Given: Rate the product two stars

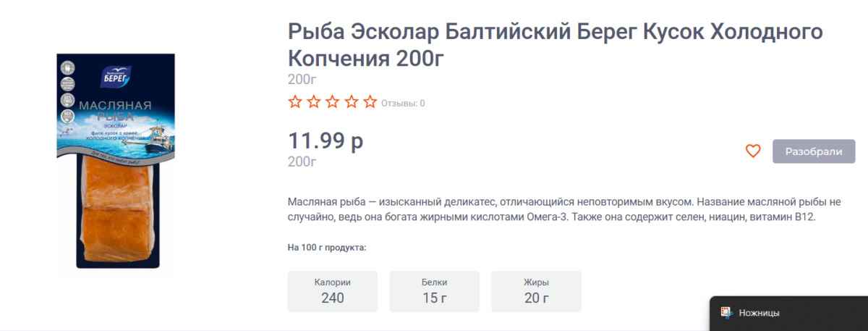Looking at the screenshot, I should (314, 102).
